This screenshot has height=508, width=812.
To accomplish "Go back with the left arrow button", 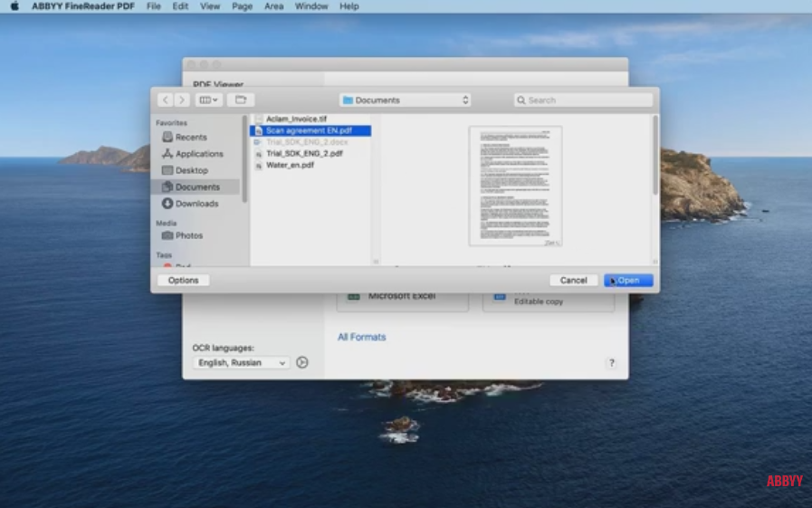I will [x=165, y=100].
